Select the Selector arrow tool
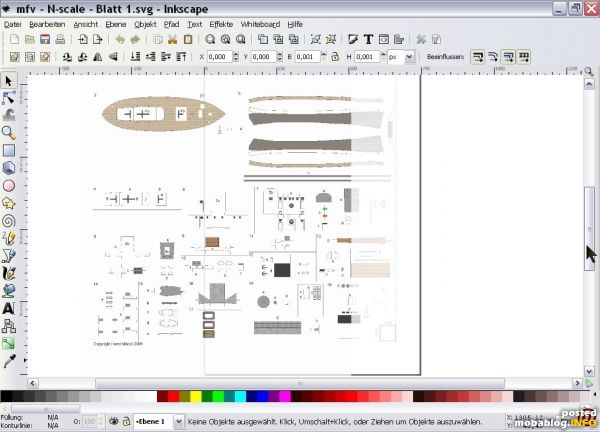The image size is (600, 432). 9,81
